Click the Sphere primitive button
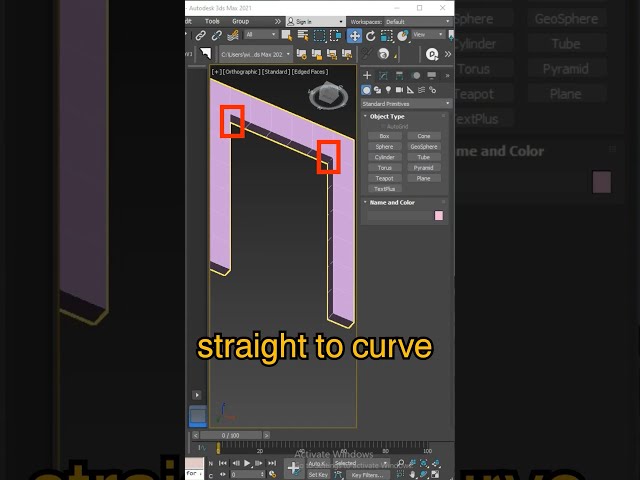The width and height of the screenshot is (640, 480). 384,147
